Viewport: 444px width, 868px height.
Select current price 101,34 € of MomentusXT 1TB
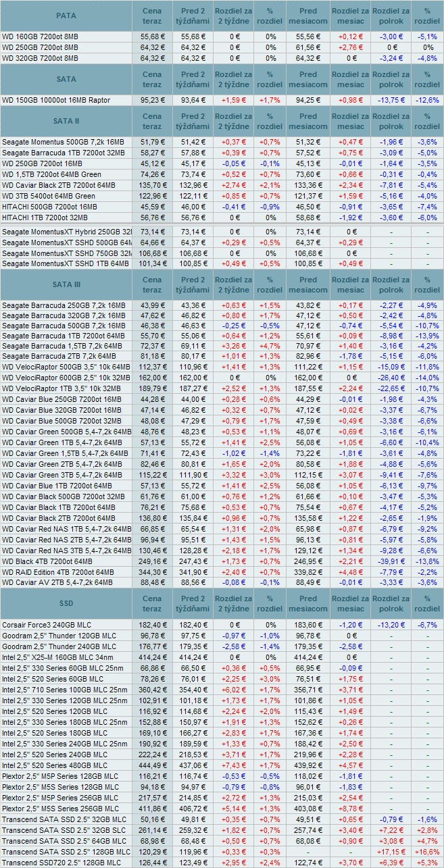tap(153, 263)
